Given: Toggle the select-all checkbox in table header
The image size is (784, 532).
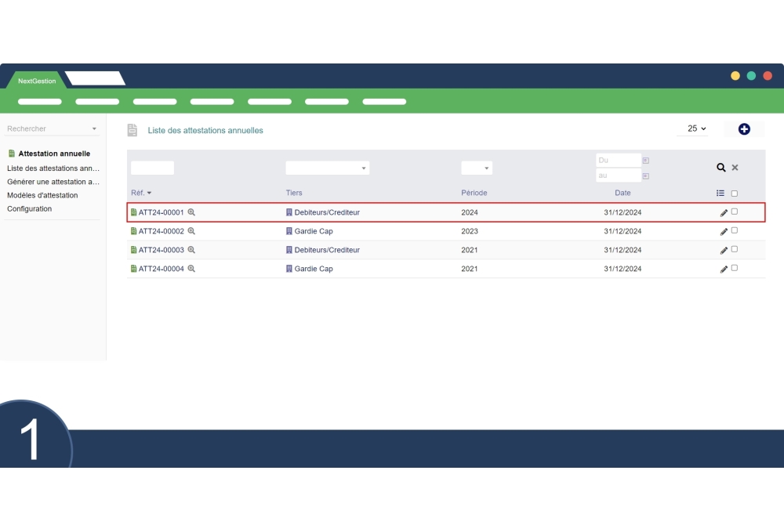Looking at the screenshot, I should click(735, 194).
